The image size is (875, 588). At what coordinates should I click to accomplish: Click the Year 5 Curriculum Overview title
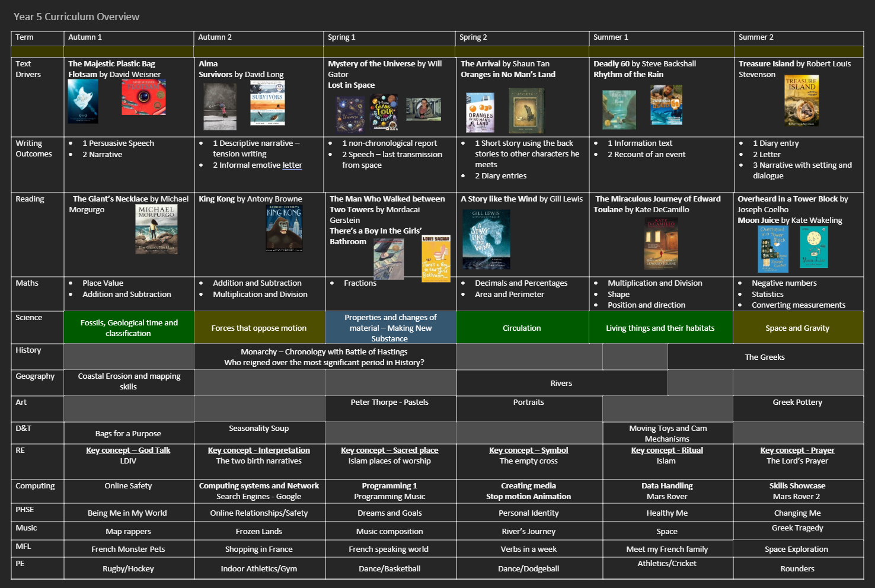76,17
